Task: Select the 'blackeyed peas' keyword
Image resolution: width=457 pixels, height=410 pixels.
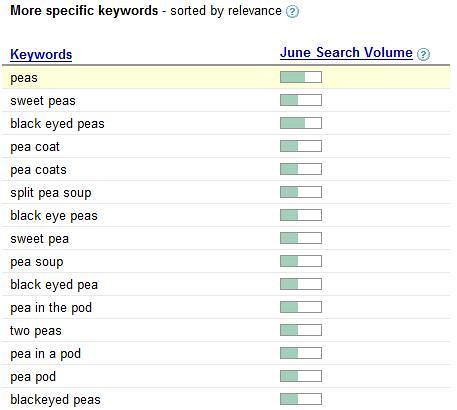Action: pyautogui.click(x=55, y=400)
